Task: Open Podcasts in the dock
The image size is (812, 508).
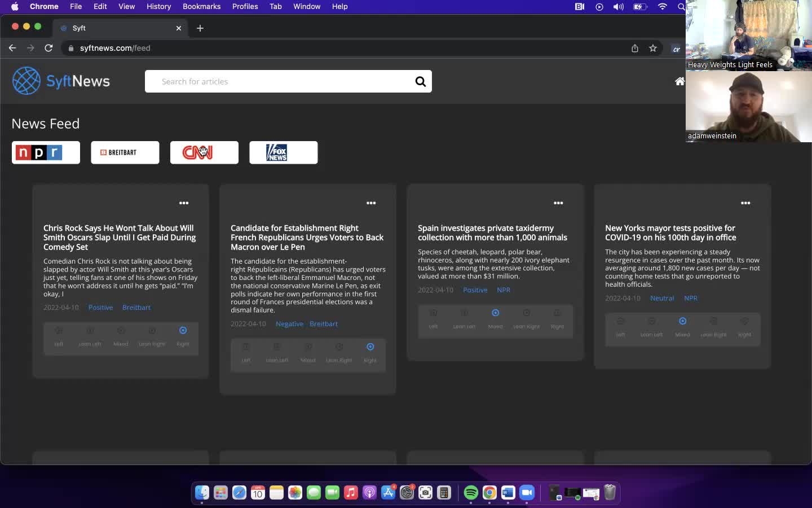Action: pos(369,493)
